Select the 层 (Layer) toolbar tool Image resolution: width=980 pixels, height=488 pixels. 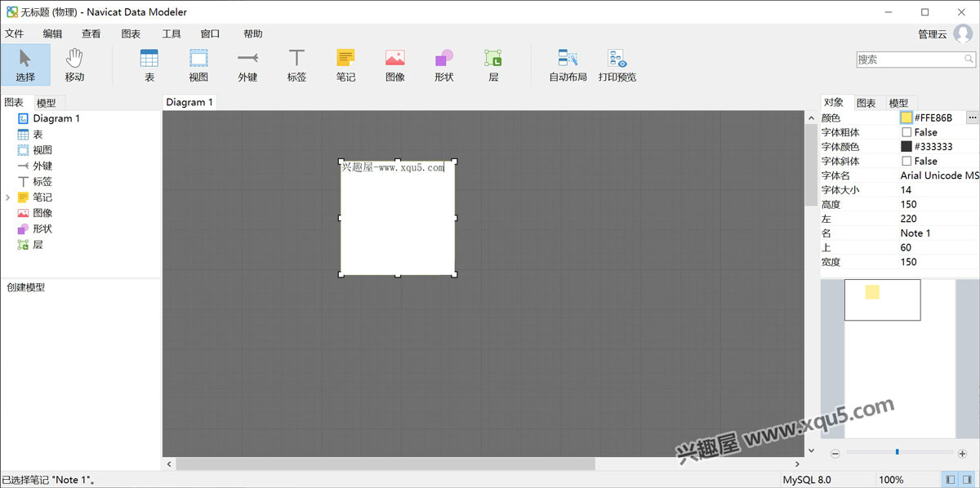click(x=493, y=64)
